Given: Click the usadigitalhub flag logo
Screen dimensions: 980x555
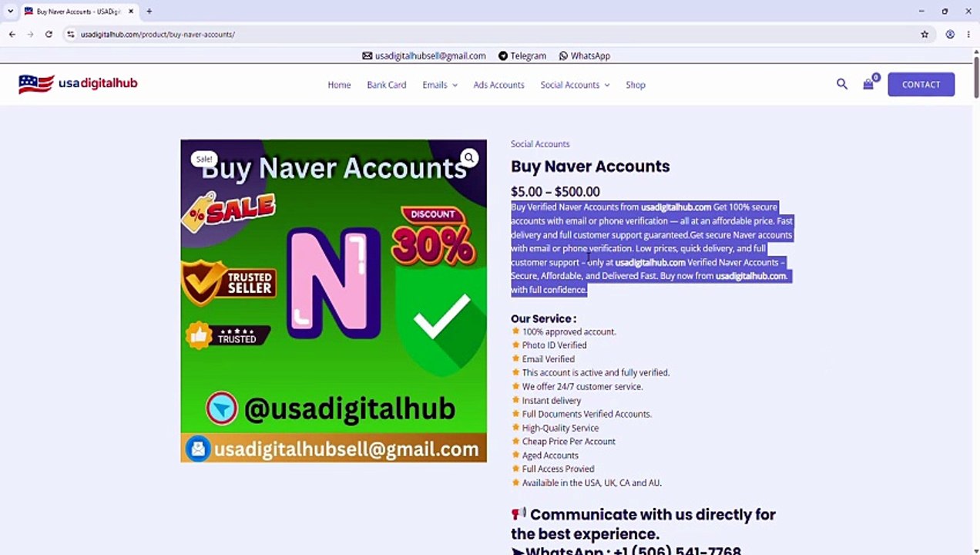Looking at the screenshot, I should 78,83.
